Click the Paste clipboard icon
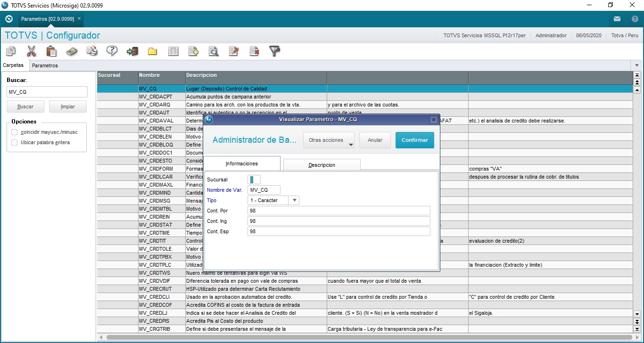The height and width of the screenshot is (343, 644). (51, 51)
